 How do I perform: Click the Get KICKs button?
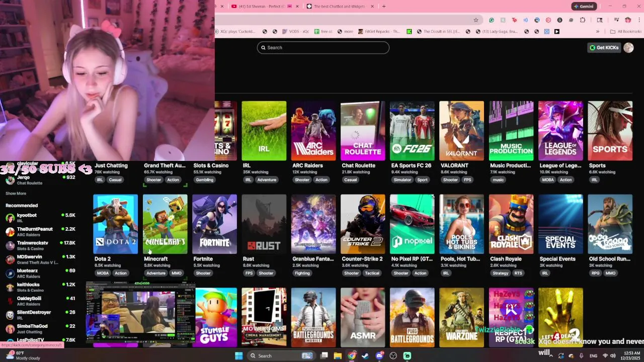604,47
